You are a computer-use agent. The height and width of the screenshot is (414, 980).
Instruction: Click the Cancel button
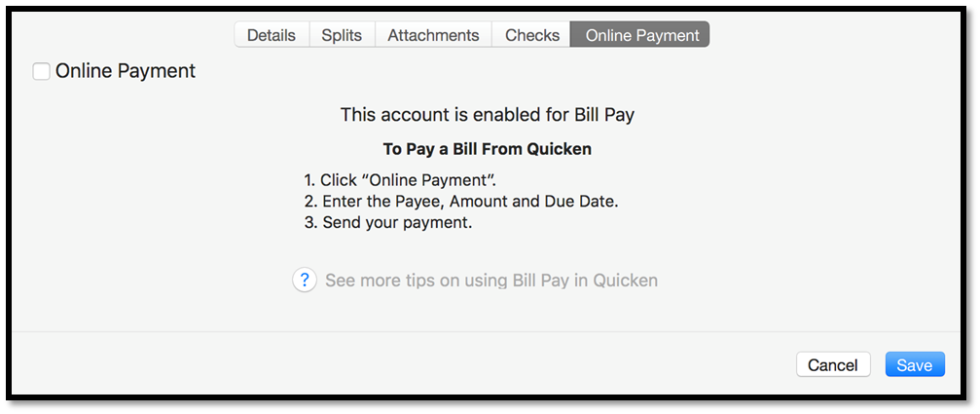833,364
